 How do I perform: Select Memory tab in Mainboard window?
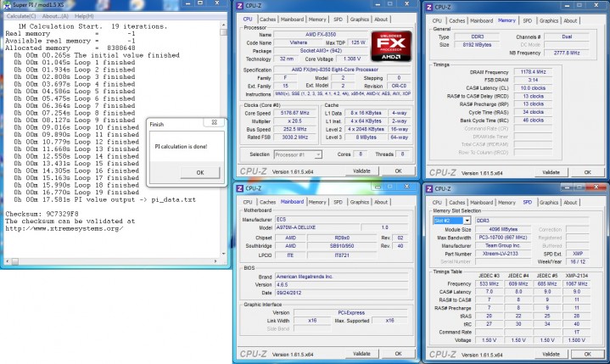[317, 202]
